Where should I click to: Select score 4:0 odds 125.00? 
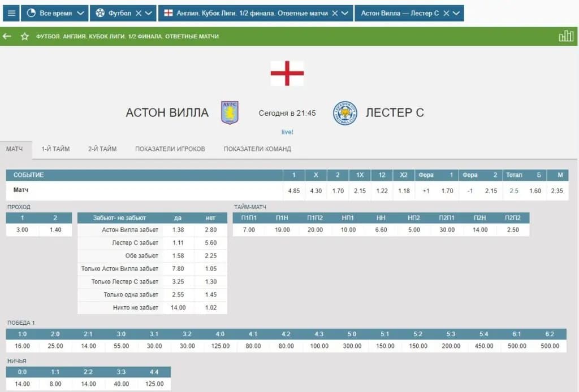220,346
